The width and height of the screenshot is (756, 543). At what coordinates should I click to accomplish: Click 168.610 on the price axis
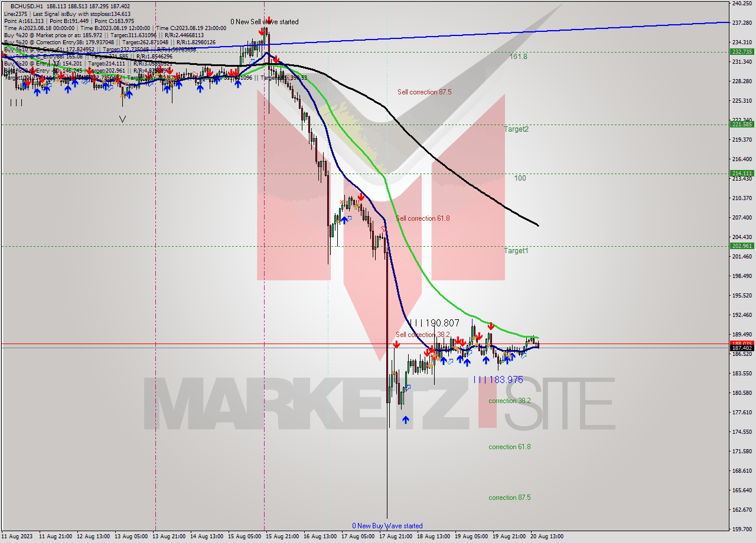[742, 470]
